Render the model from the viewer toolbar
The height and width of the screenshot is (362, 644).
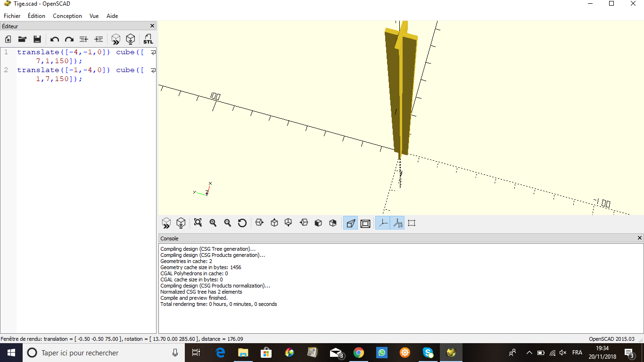pyautogui.click(x=181, y=223)
